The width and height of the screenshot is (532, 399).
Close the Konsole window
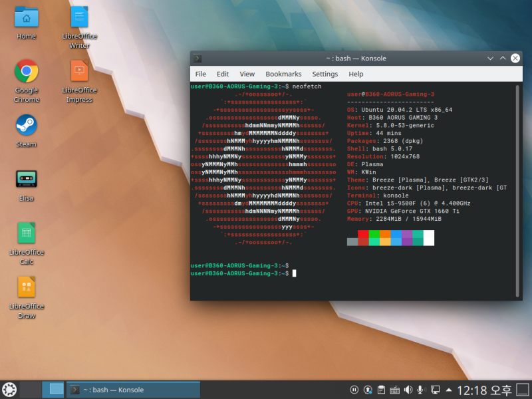(x=515, y=59)
